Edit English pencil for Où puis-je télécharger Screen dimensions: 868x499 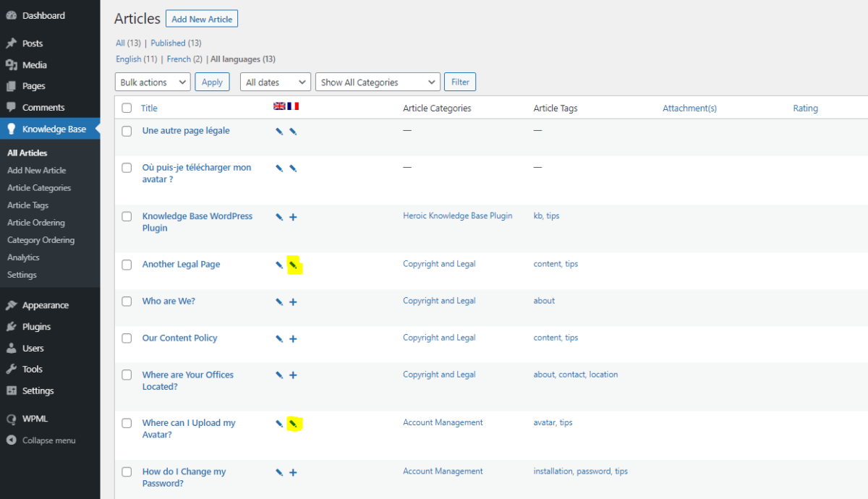pyautogui.click(x=279, y=169)
